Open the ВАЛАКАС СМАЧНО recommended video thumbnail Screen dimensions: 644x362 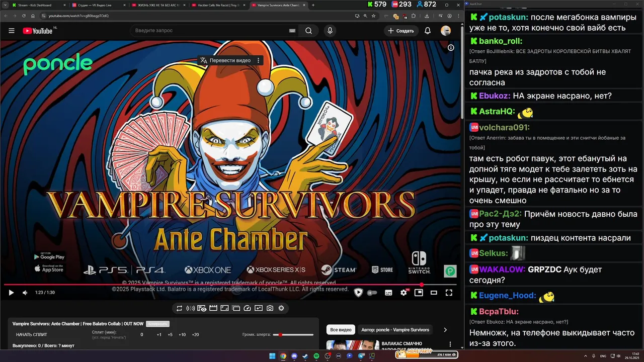pos(352,345)
